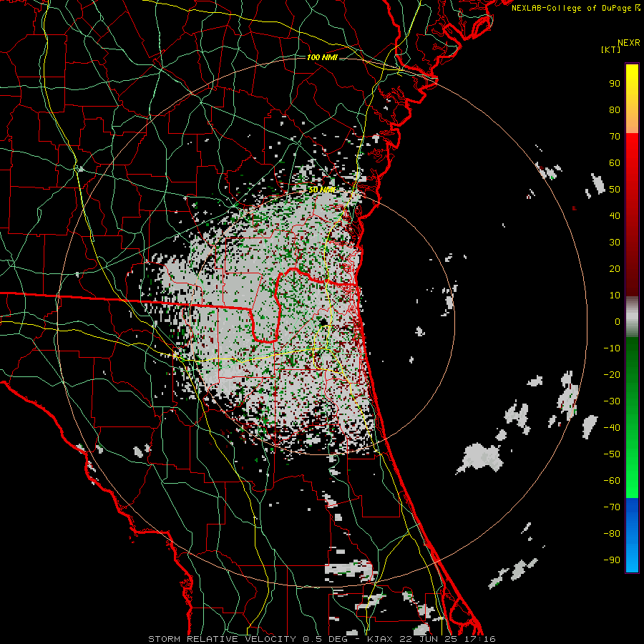The width and height of the screenshot is (644, 644).
Task: Click the 90 value on velocity scale
Action: click(x=615, y=84)
